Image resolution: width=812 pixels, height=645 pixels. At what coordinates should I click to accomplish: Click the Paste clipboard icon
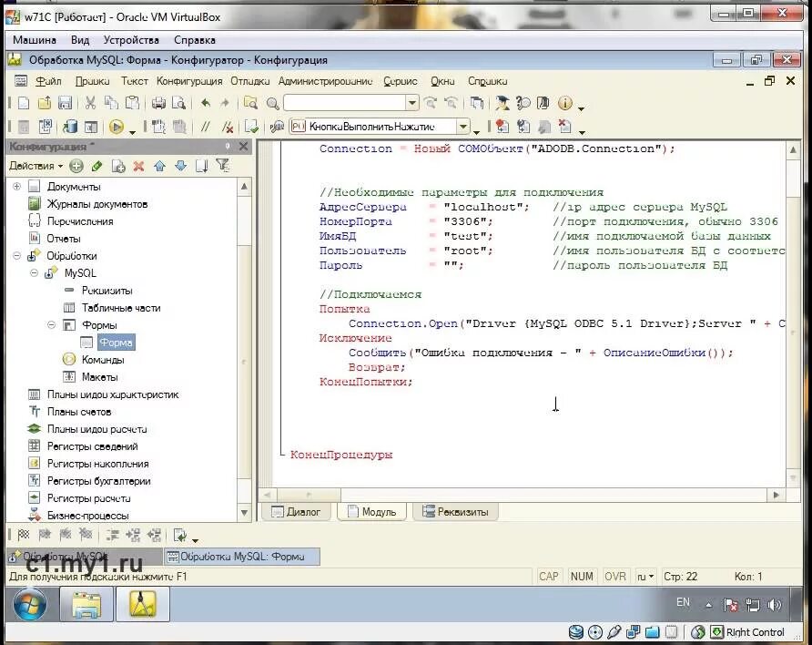click(x=133, y=103)
